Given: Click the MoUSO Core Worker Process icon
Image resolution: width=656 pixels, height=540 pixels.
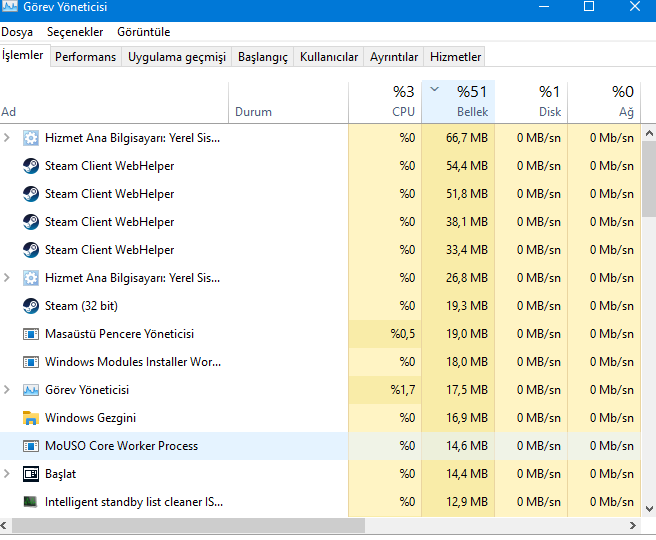Looking at the screenshot, I should [x=30, y=446].
